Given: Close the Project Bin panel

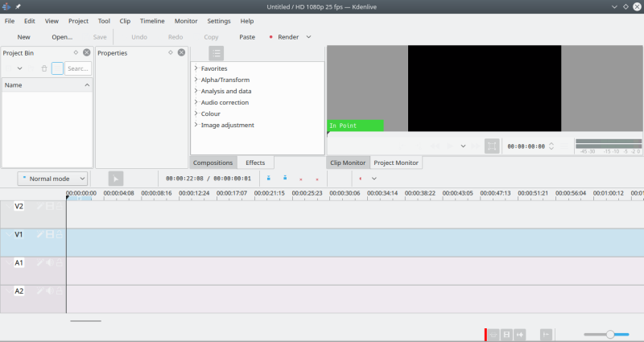Looking at the screenshot, I should pos(88,52).
